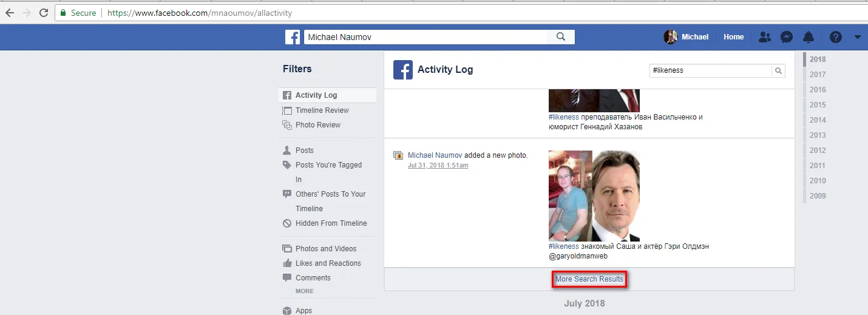This screenshot has width=868, height=315.
Task: Click the activity log search magnifier button
Action: [x=778, y=70]
